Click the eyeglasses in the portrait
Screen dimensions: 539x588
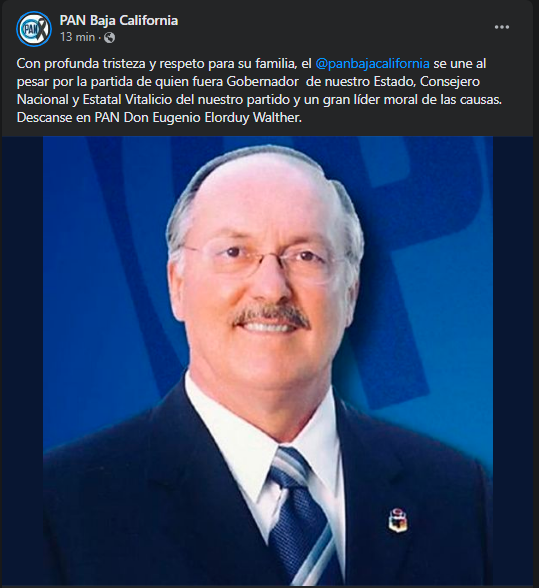pos(263,259)
